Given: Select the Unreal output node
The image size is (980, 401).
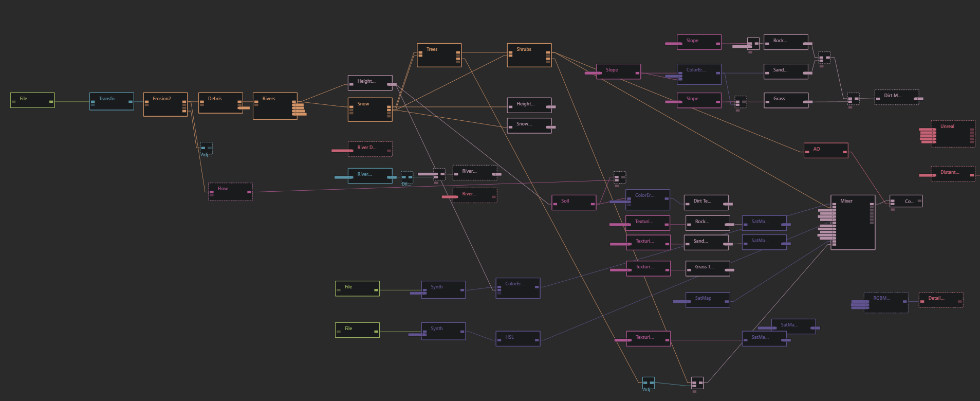Looking at the screenshot, I should [952, 134].
